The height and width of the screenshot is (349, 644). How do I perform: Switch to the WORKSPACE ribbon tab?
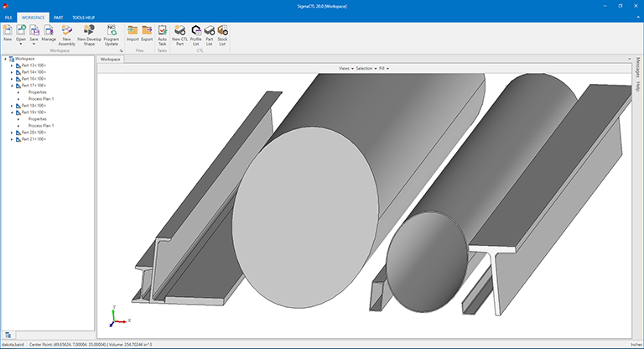(33, 18)
